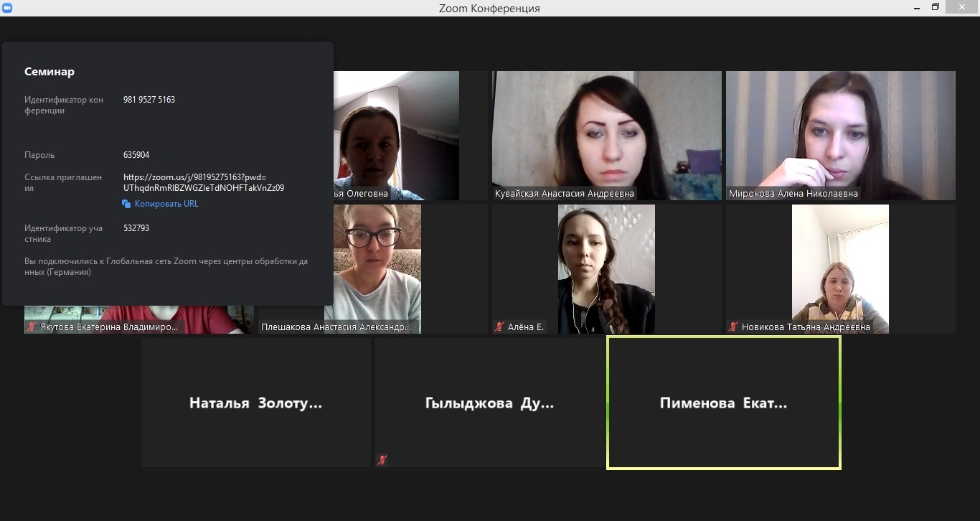This screenshot has height=521, width=980.
Task: Click the password value 635904
Action: coord(136,155)
